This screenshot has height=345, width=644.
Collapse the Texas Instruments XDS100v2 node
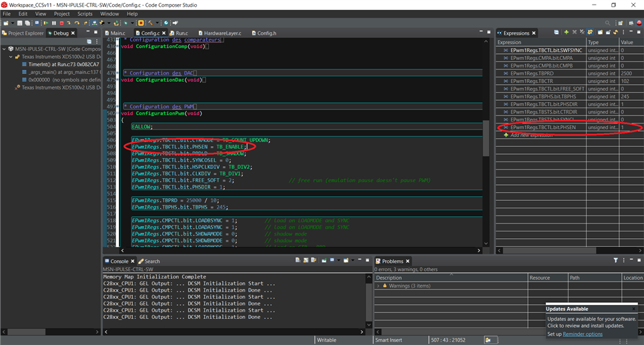(11, 57)
